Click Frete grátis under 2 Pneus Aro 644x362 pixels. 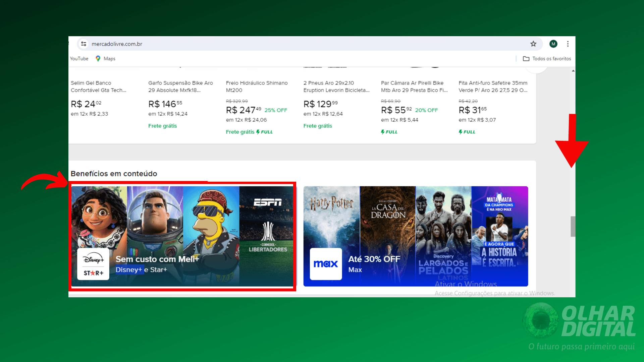(x=318, y=126)
